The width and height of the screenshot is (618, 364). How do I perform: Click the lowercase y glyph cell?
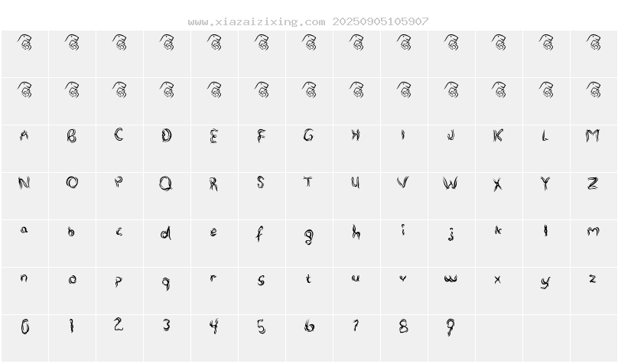tap(545, 281)
